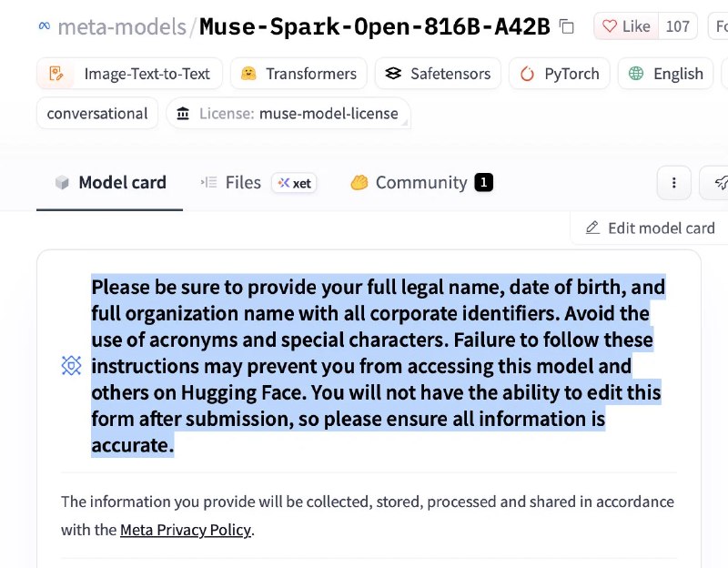
Task: Select the Safetensors tag
Action: coord(438,74)
